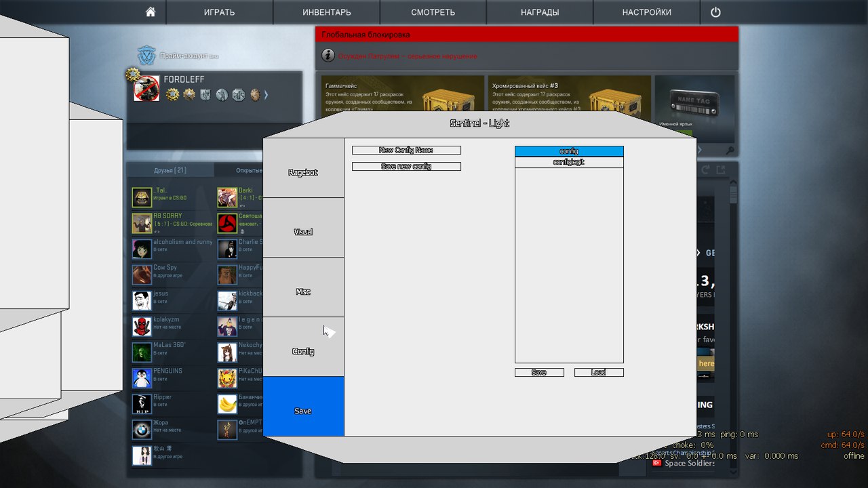Open friend PiKaChU avatar
868x488 pixels.
227,378
